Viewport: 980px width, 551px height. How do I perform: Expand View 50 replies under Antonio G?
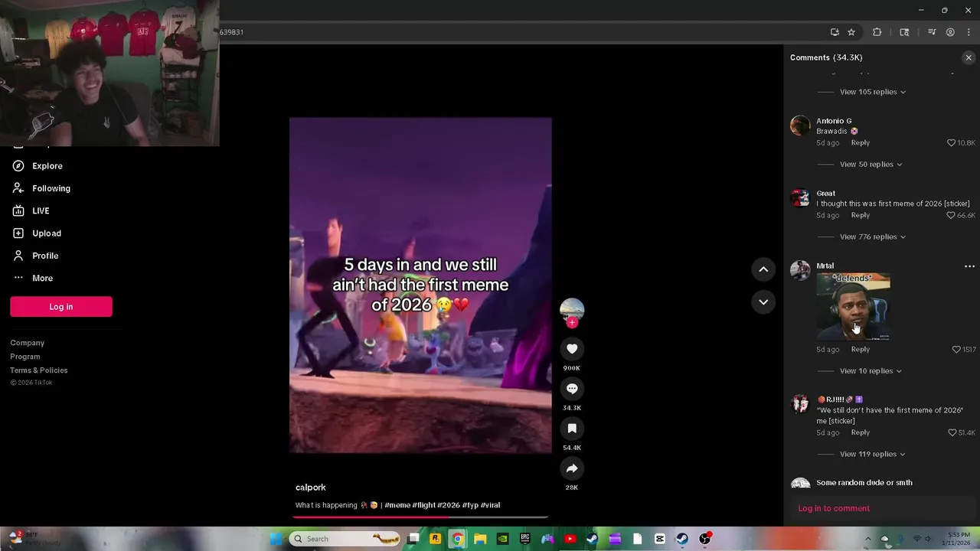871,165
